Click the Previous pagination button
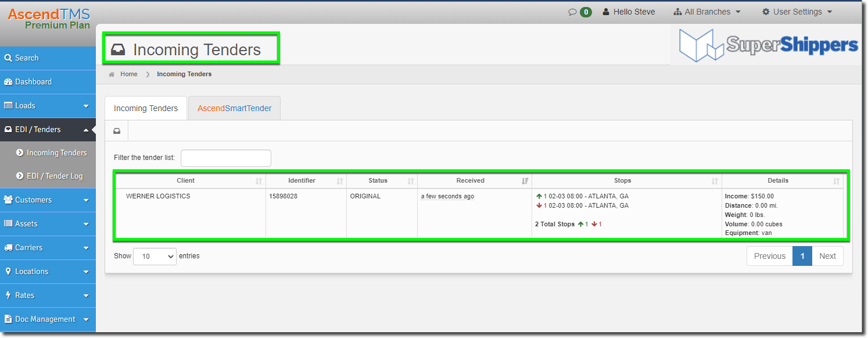 click(x=770, y=257)
